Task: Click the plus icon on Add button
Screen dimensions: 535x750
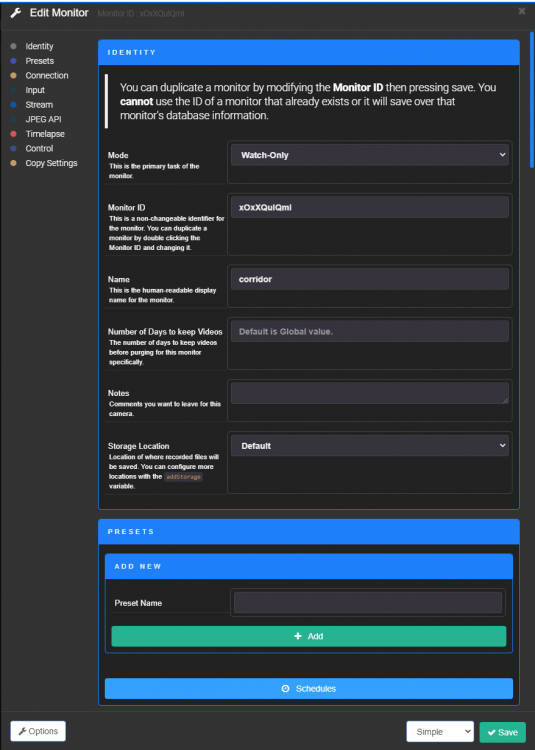Action: 298,636
